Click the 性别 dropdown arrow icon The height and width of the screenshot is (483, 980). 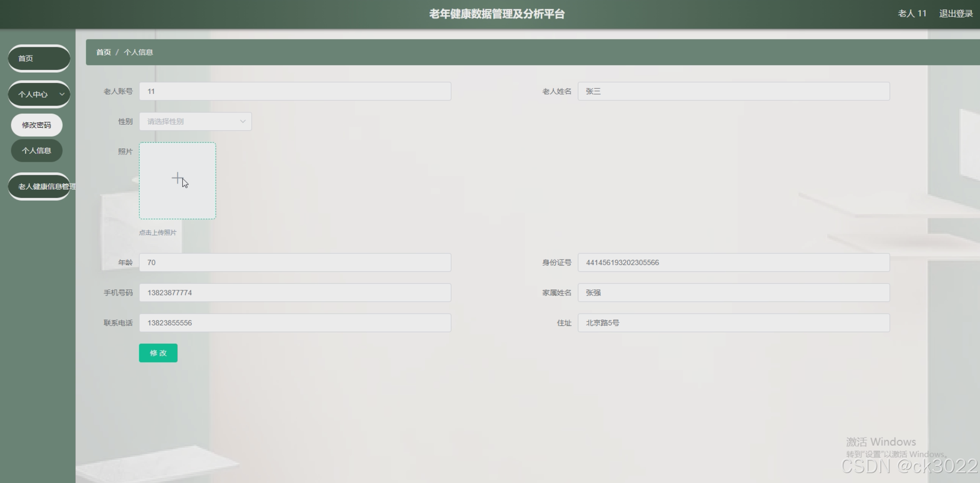pos(243,122)
